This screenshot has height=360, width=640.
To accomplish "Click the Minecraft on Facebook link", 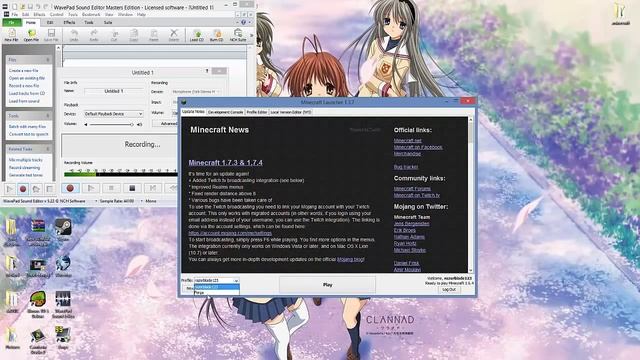I will pos(418,147).
